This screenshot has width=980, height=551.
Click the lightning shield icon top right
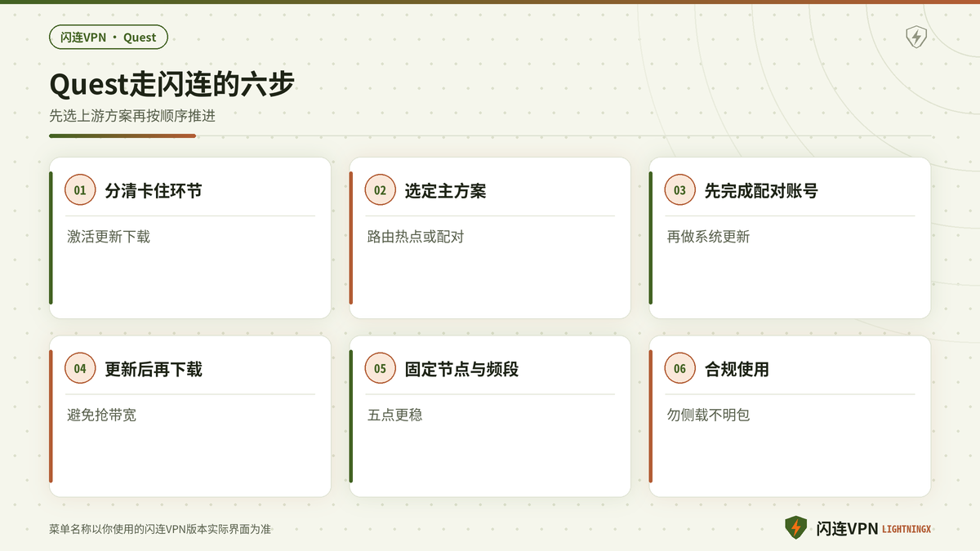pos(916,37)
